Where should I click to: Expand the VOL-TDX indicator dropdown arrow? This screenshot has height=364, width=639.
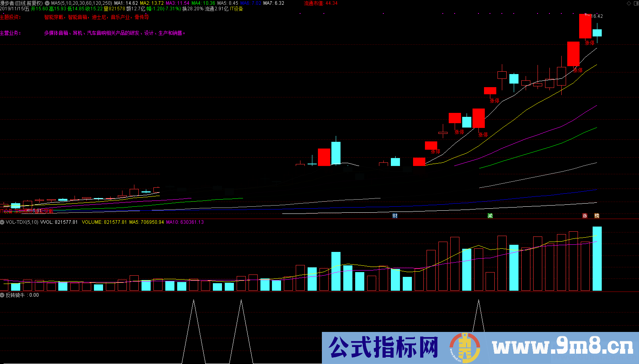tap(2, 222)
